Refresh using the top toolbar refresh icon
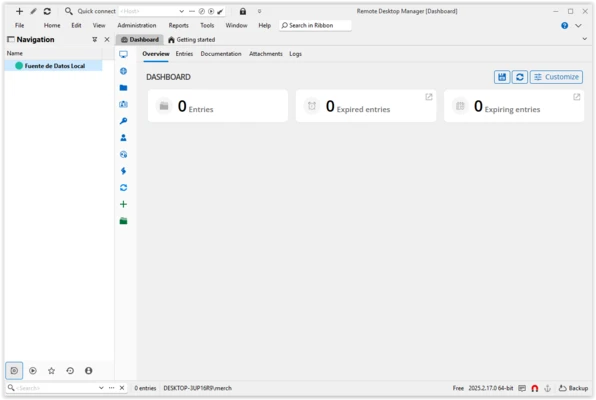 coord(47,11)
